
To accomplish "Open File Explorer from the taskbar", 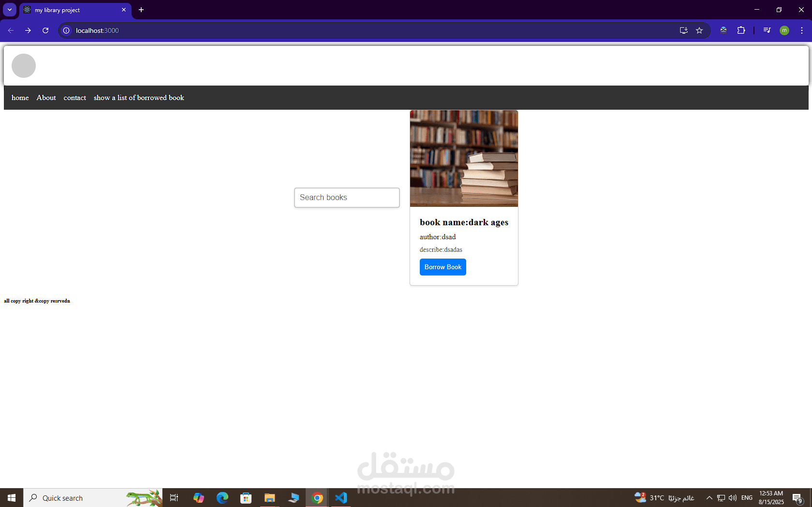I will [x=270, y=498].
